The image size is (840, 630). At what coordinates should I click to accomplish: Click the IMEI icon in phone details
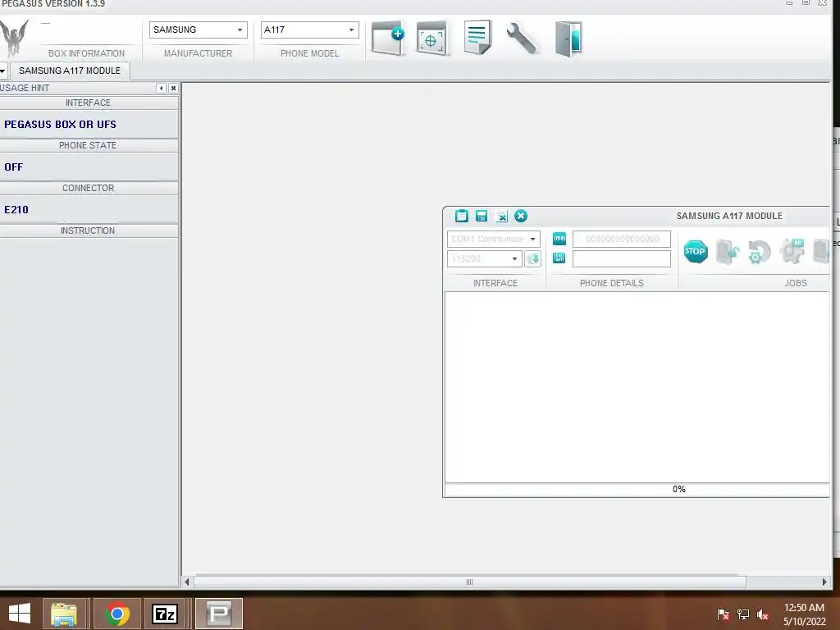tap(559, 239)
